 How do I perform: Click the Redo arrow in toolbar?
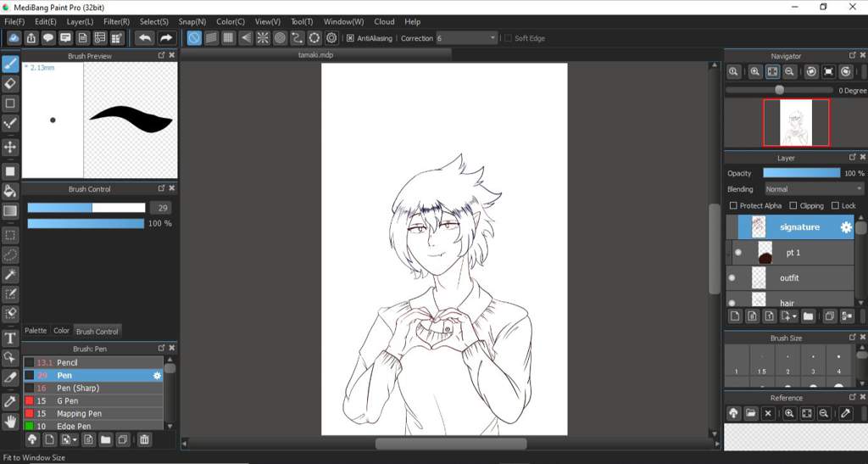point(165,38)
